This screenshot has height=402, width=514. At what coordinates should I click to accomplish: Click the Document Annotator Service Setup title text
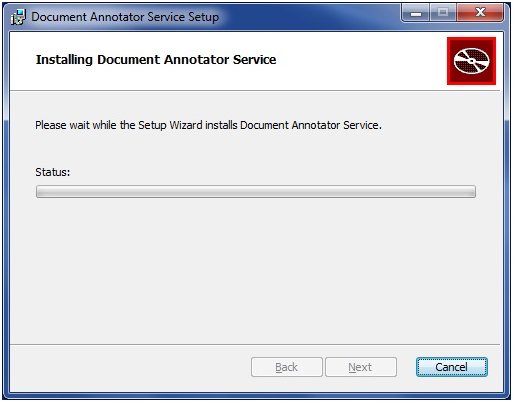tap(125, 17)
